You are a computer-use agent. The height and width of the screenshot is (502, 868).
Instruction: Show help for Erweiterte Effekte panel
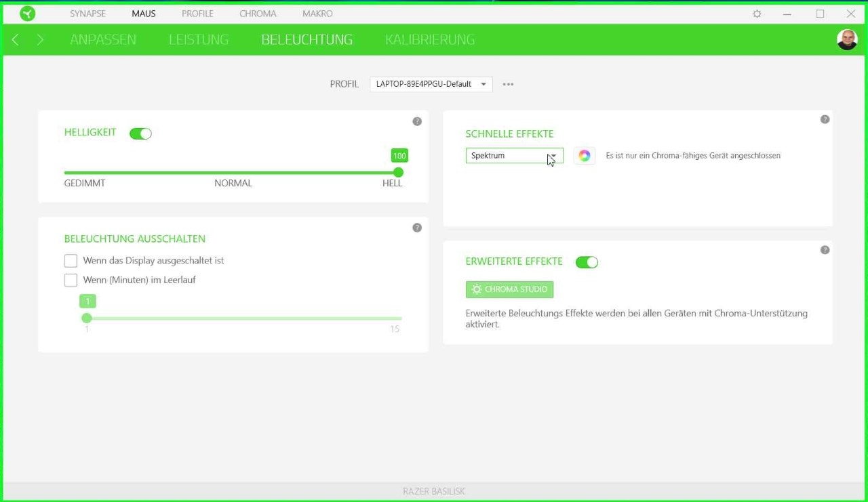(x=825, y=250)
